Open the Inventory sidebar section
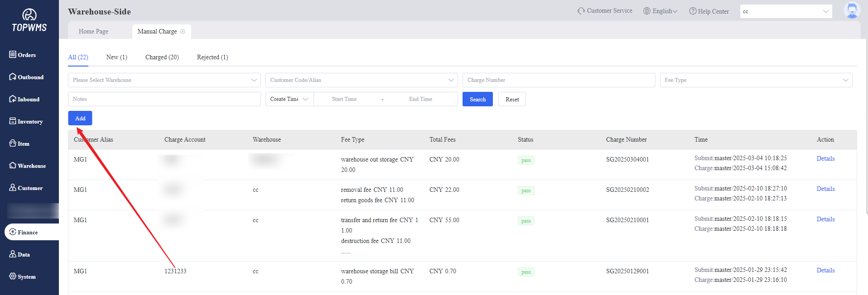The image size is (868, 295). (26, 121)
